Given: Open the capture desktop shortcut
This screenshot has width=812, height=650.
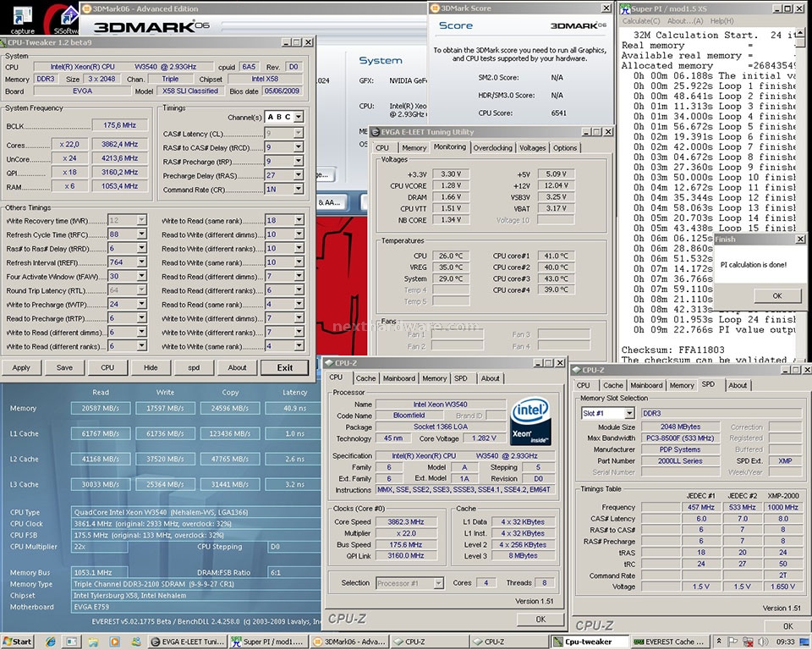Looking at the screenshot, I should 22,19.
